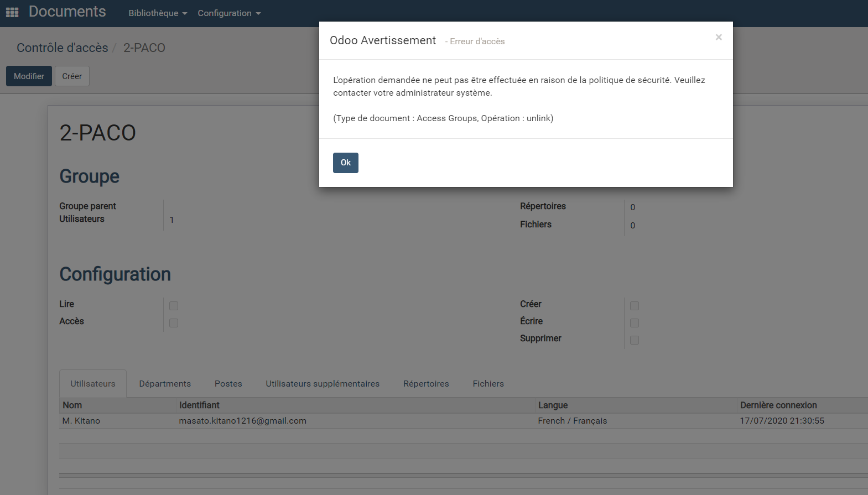Click Ok in the access error dialog
The width and height of the screenshot is (868, 495).
345,163
